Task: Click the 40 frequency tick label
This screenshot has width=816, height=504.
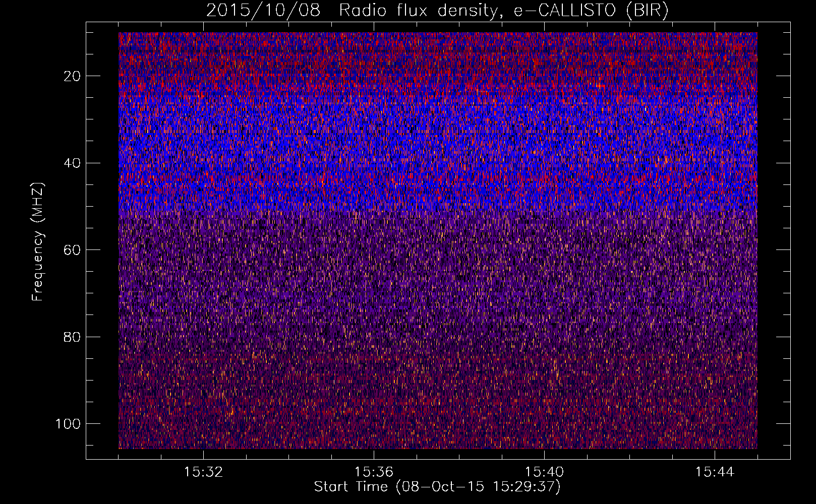Action: click(73, 163)
